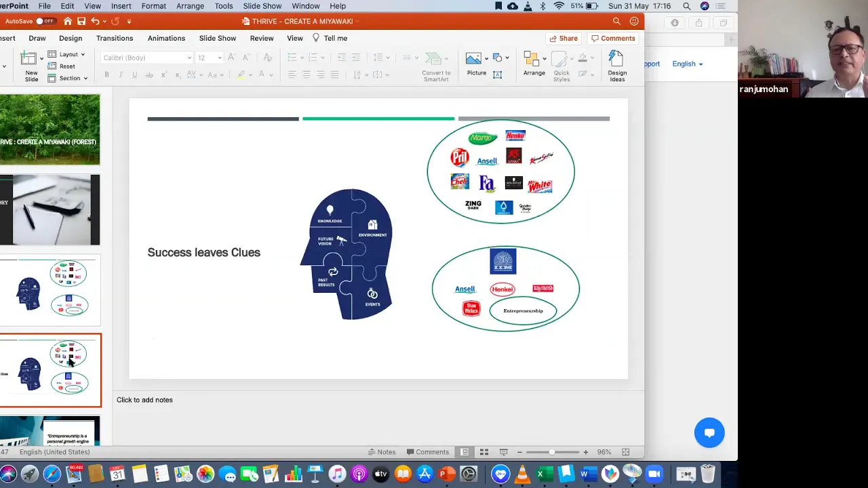Click zoom out minus button

519,452
